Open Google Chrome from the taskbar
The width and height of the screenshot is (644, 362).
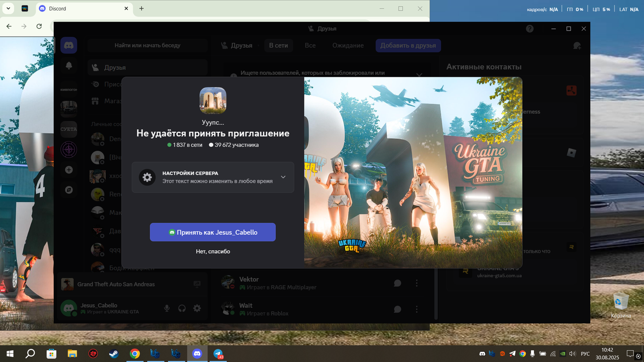point(134,353)
